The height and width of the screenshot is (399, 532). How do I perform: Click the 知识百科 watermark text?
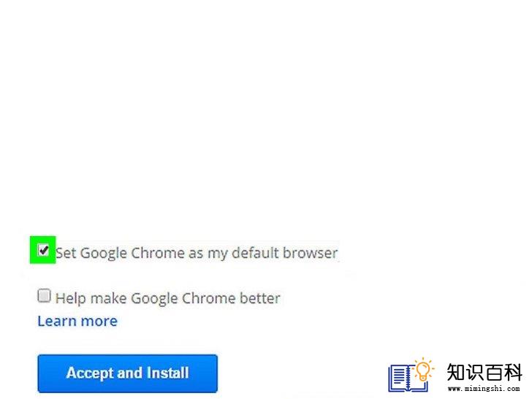click(x=484, y=372)
